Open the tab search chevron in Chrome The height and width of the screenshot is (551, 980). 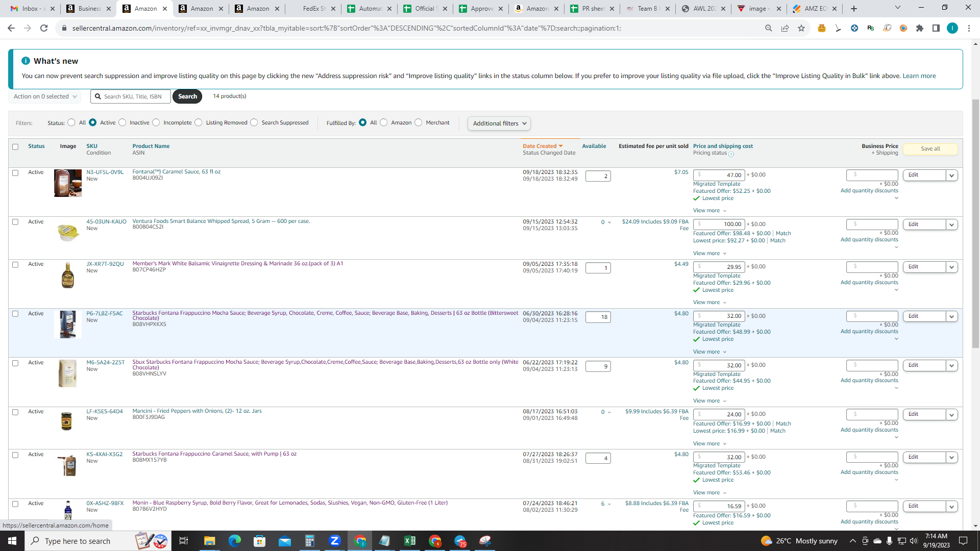click(898, 8)
